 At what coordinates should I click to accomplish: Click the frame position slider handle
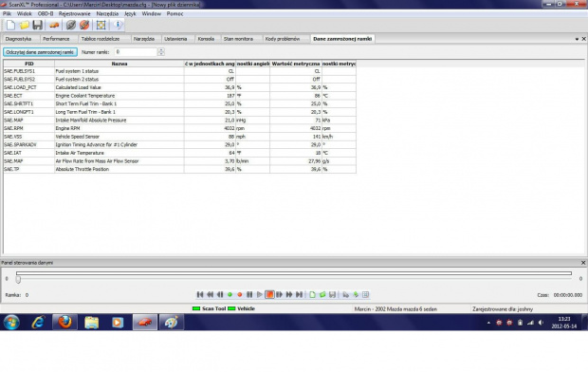18,280
